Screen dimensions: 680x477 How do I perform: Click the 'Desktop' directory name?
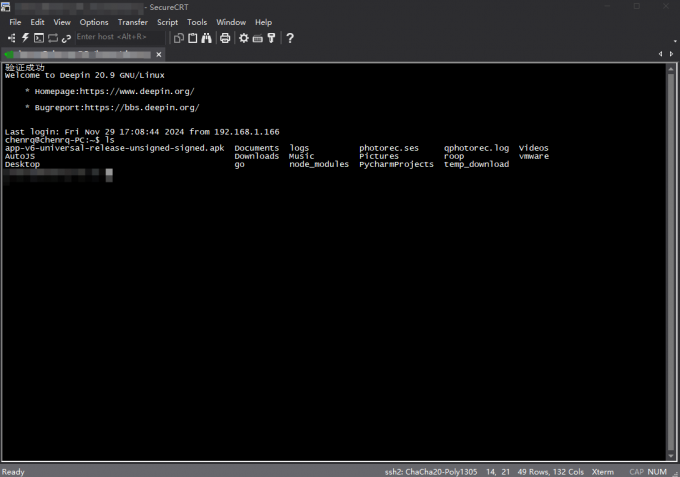pos(22,164)
